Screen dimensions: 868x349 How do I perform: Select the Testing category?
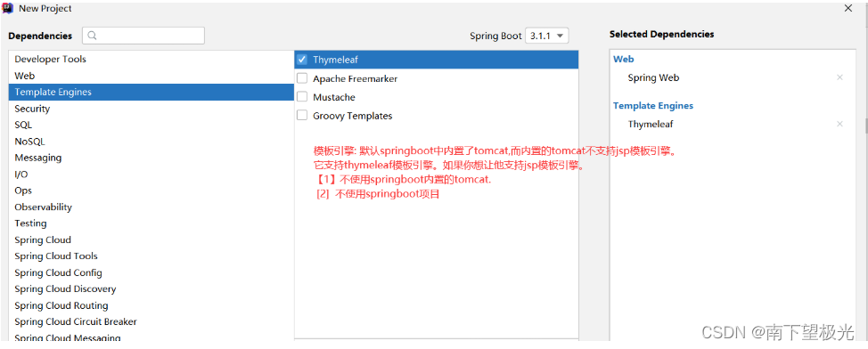pyautogui.click(x=151, y=223)
